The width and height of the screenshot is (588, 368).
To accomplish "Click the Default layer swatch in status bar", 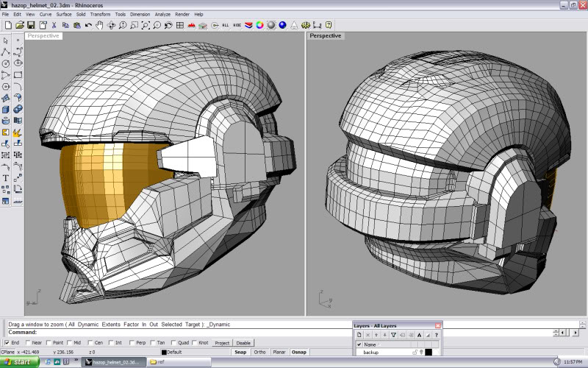I will (164, 353).
